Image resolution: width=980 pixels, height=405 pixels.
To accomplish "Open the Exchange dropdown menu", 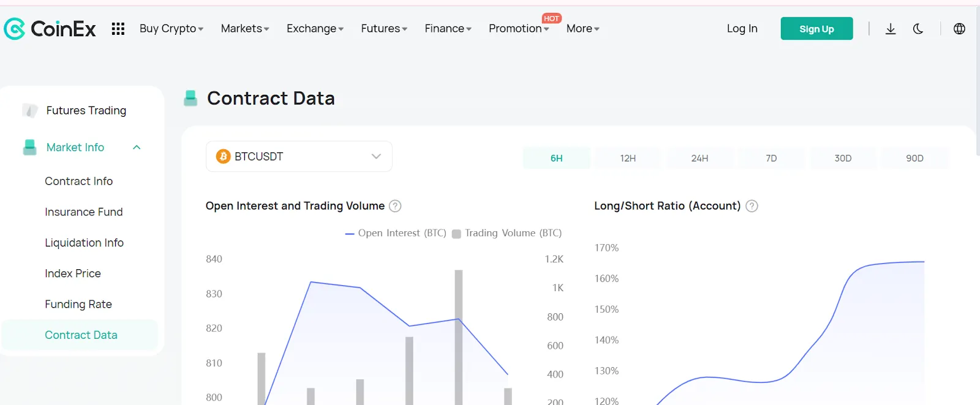I will click(x=315, y=29).
